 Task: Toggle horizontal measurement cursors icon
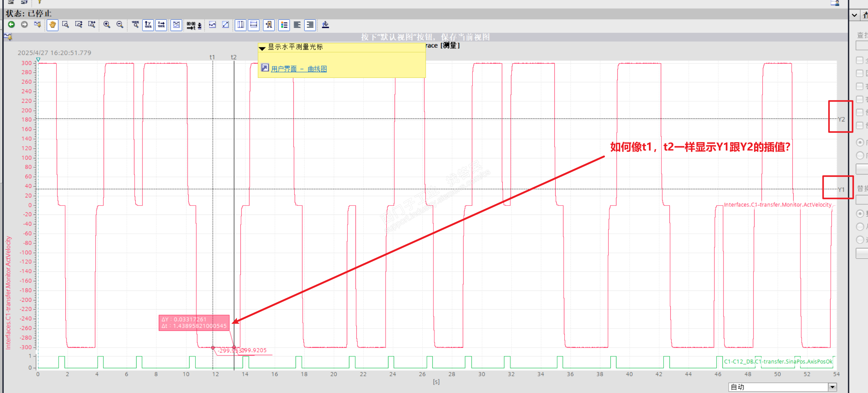(x=253, y=25)
